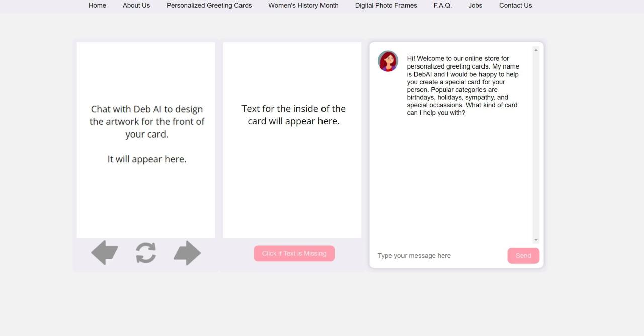Click the chat window scrollbar track

536,151
